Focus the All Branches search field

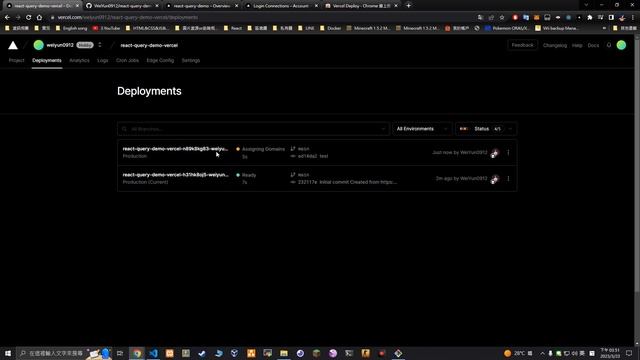coord(253,129)
